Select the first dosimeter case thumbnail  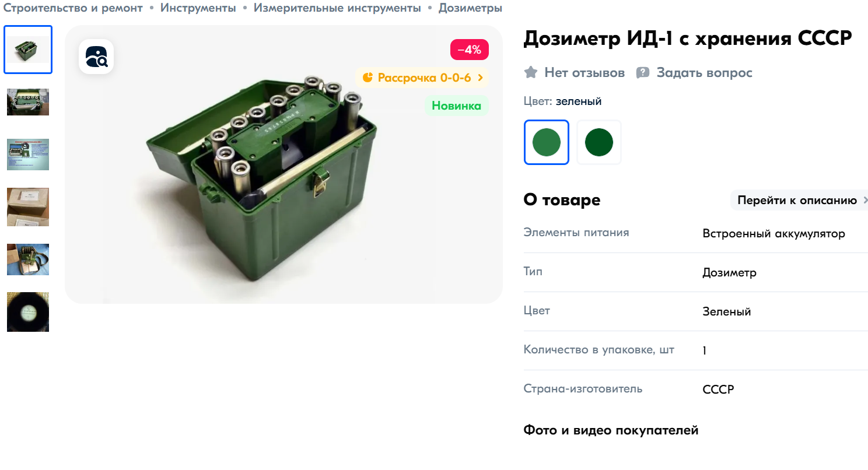(x=28, y=50)
